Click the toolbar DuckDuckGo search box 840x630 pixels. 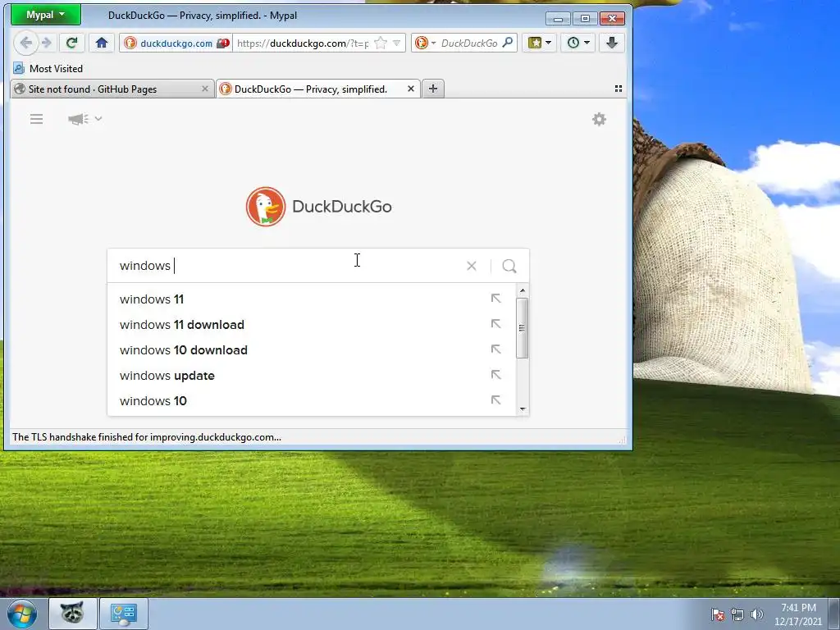click(469, 43)
